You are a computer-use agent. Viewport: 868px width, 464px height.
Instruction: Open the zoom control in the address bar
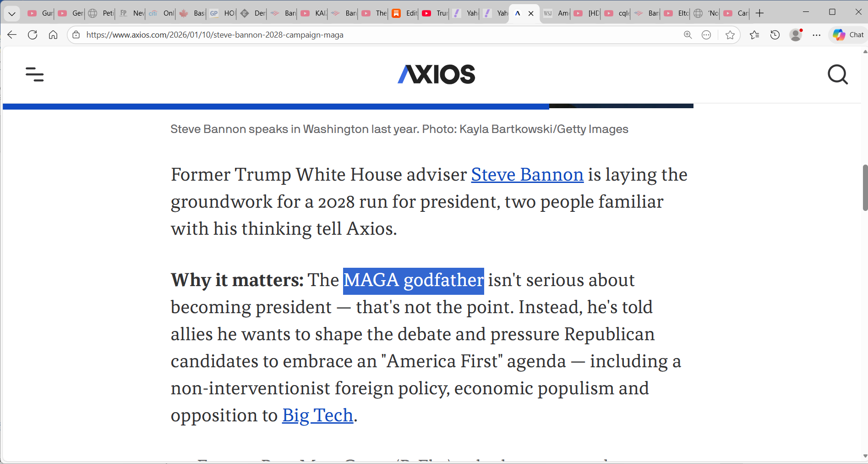(x=687, y=35)
